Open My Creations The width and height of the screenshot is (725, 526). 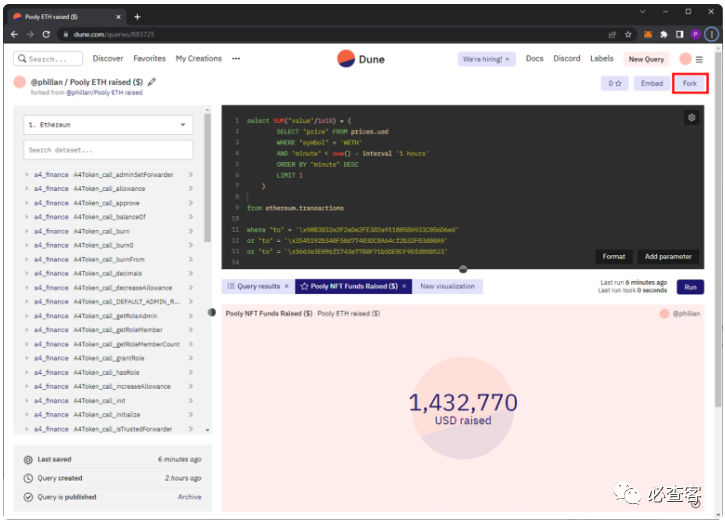coord(198,58)
